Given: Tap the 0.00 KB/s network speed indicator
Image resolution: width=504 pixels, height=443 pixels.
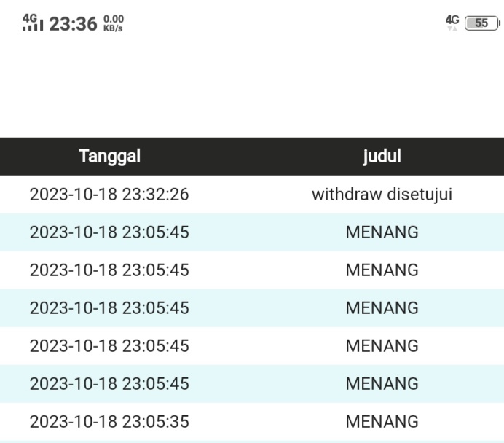Looking at the screenshot, I should coord(114,23).
